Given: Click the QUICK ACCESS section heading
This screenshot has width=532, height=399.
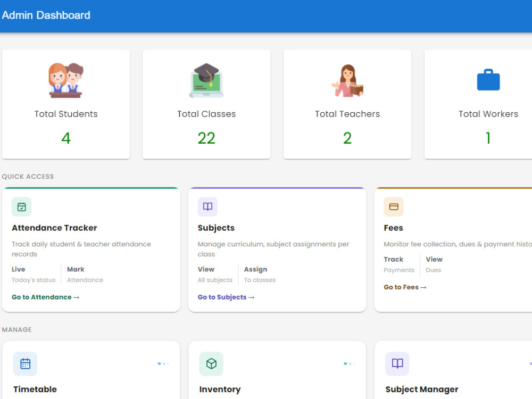Looking at the screenshot, I should pyautogui.click(x=28, y=177).
